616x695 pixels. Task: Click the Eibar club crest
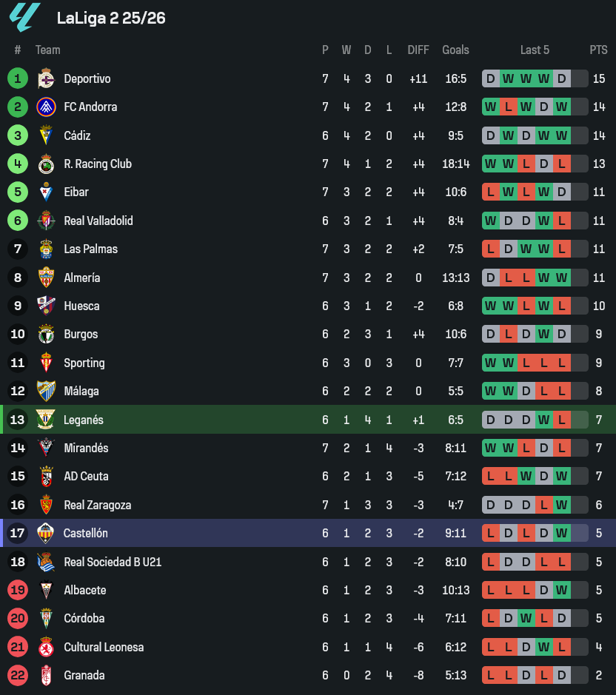(x=46, y=192)
